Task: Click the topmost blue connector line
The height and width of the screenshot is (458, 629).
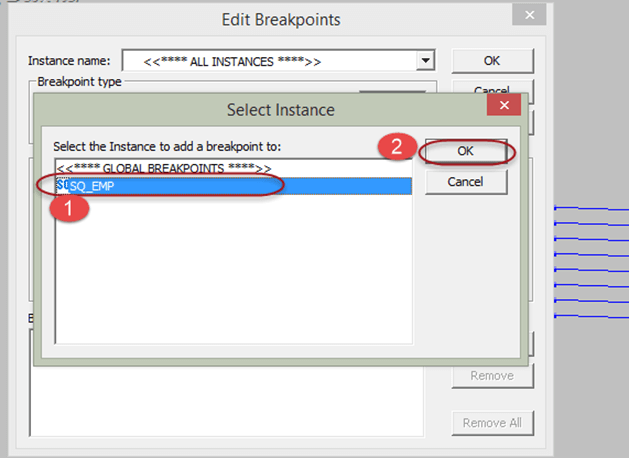Action: click(590, 208)
